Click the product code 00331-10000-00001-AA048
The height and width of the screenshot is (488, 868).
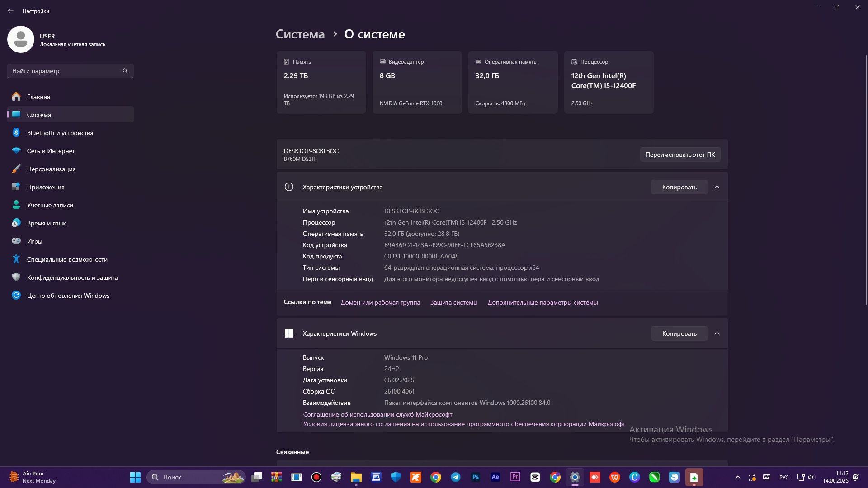point(421,256)
